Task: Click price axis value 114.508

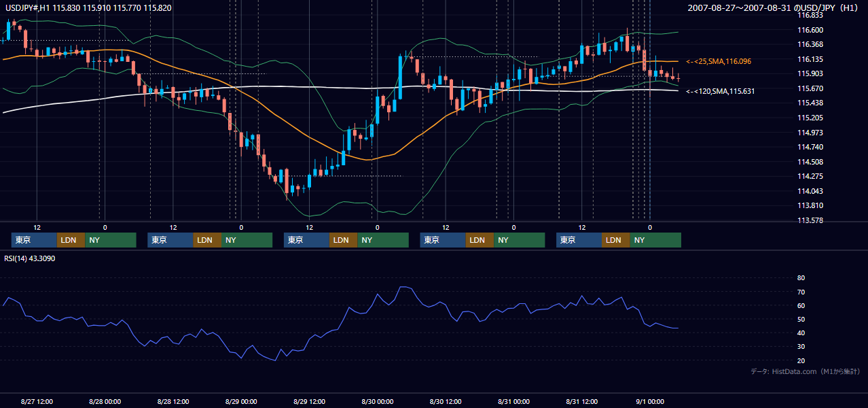Action: pos(810,162)
